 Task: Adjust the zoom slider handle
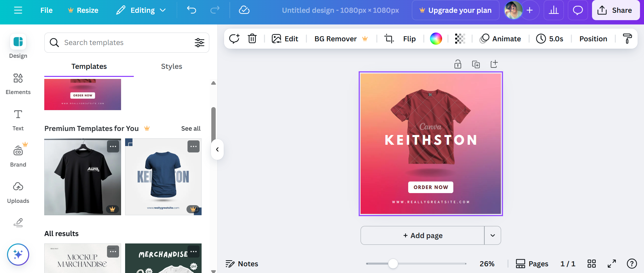tap(393, 264)
